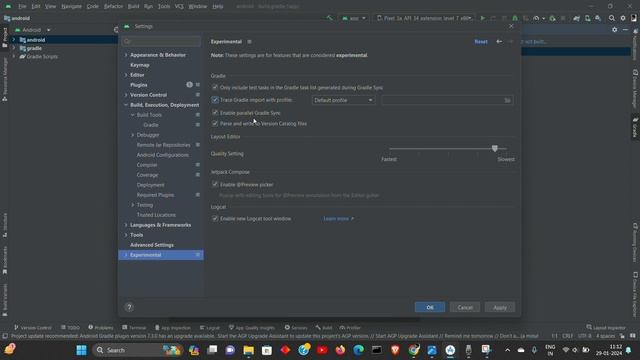Open Search Everywhere magnifier icon in toolbar
Screen dimensions: 640x360
tap(611, 18)
